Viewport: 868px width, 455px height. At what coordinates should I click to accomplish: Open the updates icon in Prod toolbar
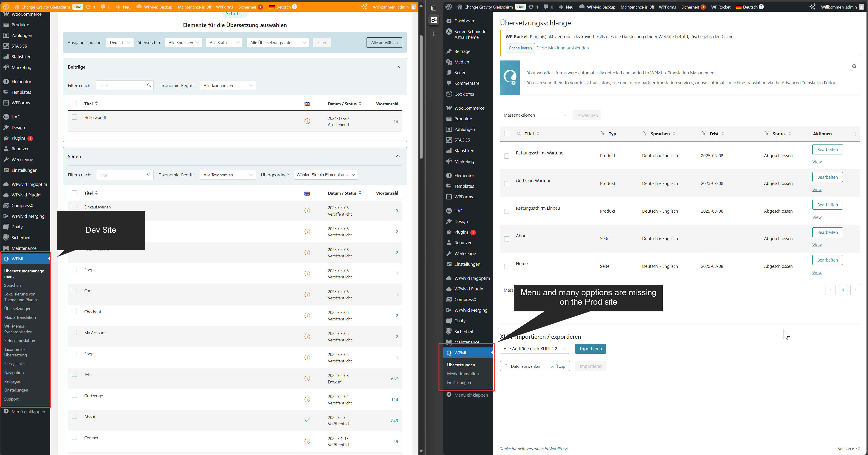(531, 7)
